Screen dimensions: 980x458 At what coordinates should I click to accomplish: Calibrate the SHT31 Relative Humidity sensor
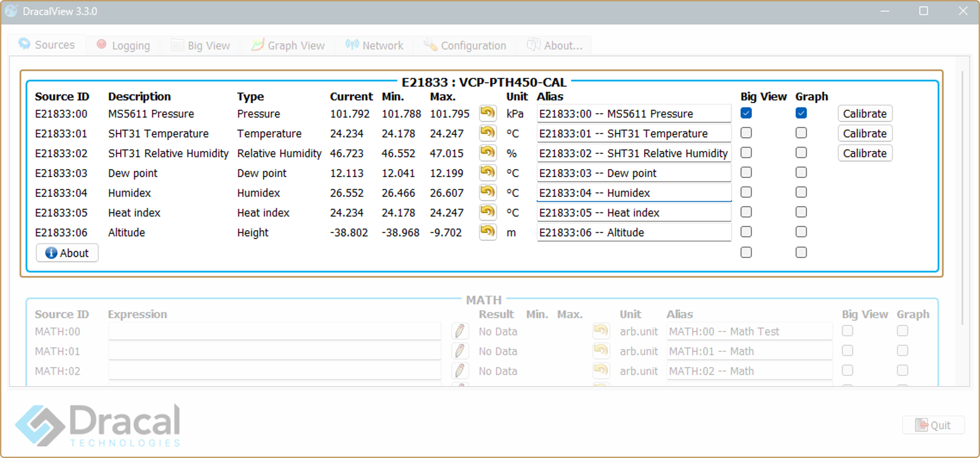coord(865,153)
